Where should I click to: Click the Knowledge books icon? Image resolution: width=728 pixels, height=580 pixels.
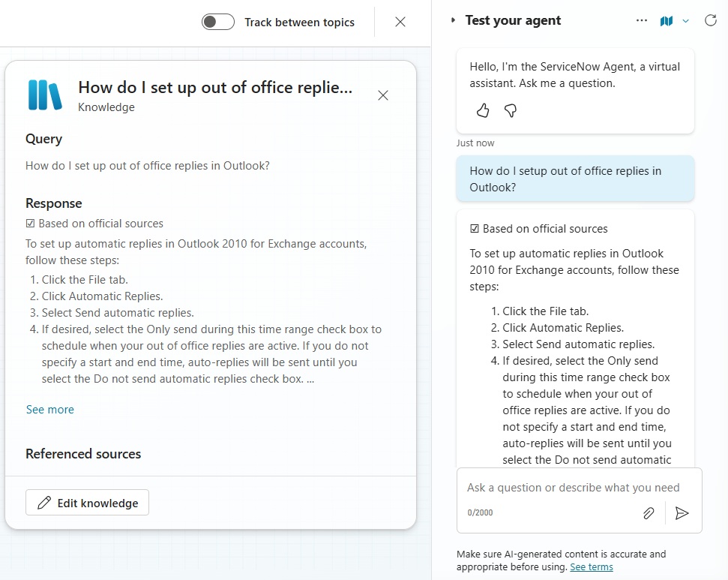point(45,95)
